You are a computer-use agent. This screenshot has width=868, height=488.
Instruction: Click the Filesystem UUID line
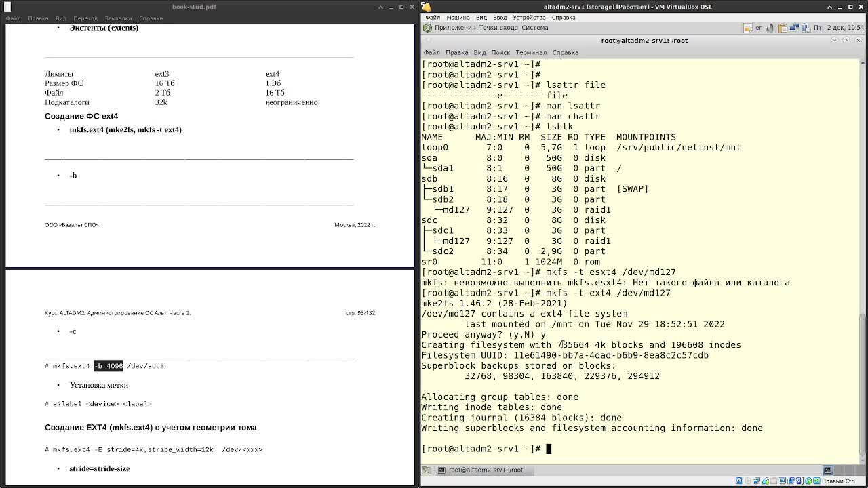pos(565,355)
